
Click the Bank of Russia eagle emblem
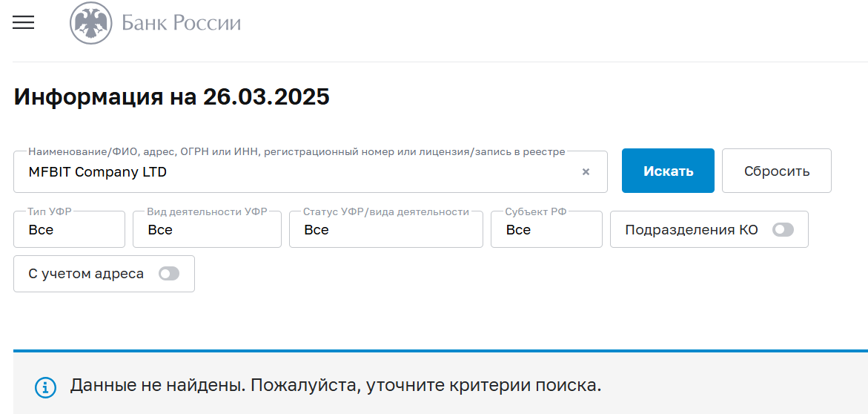pos(90,23)
